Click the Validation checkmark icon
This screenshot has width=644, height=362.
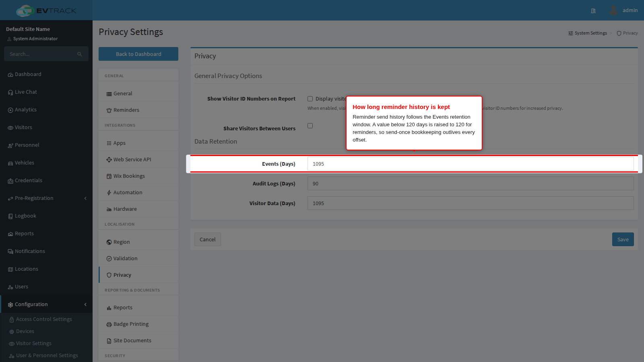tap(109, 259)
